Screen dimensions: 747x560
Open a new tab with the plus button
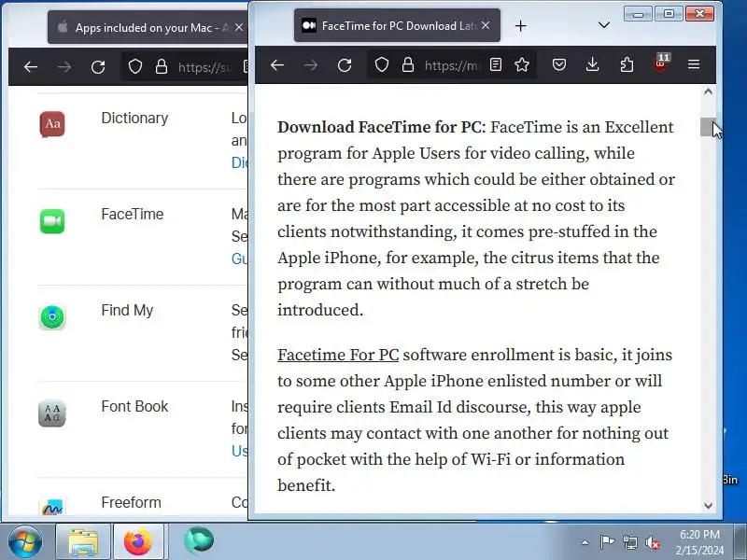coord(521,26)
